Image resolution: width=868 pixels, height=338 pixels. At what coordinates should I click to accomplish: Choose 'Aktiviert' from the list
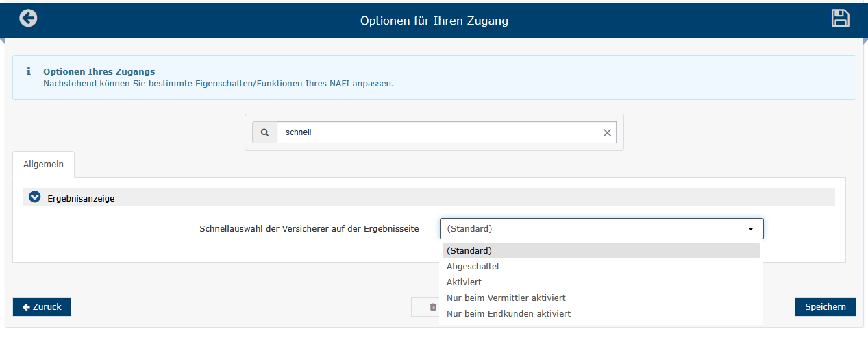464,282
